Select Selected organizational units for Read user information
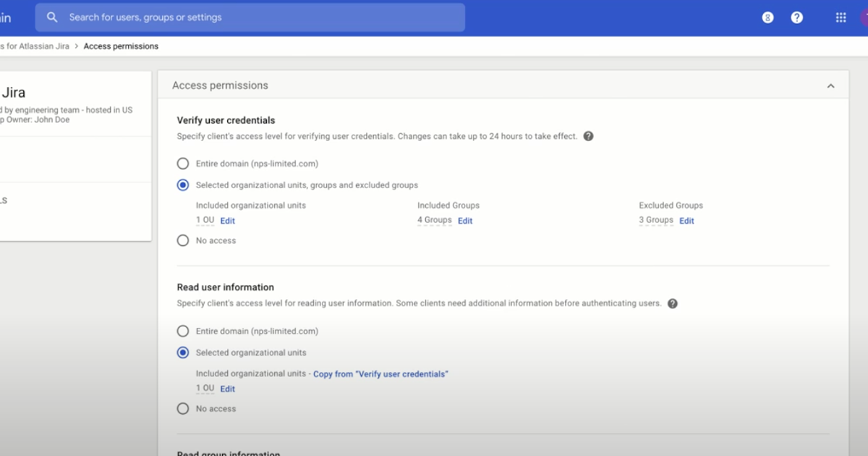The width and height of the screenshot is (868, 456). [183, 352]
